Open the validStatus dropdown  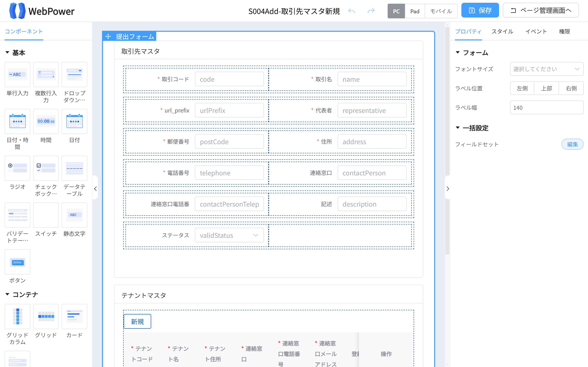[229, 235]
